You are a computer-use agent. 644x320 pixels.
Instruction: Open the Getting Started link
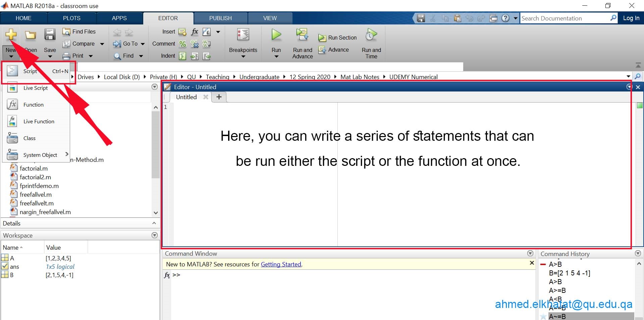(x=281, y=264)
